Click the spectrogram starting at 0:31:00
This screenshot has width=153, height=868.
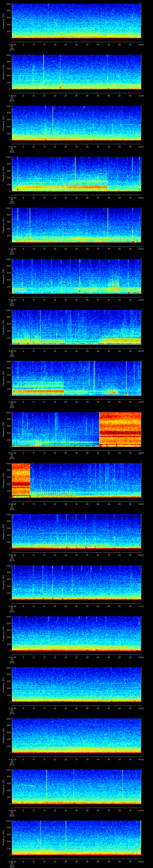[x=76, y=123]
